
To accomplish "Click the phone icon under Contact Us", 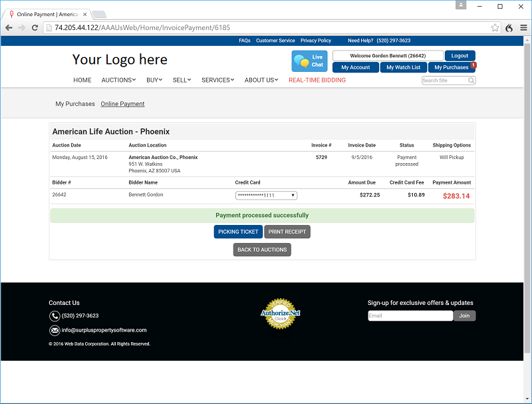I will pos(55,316).
